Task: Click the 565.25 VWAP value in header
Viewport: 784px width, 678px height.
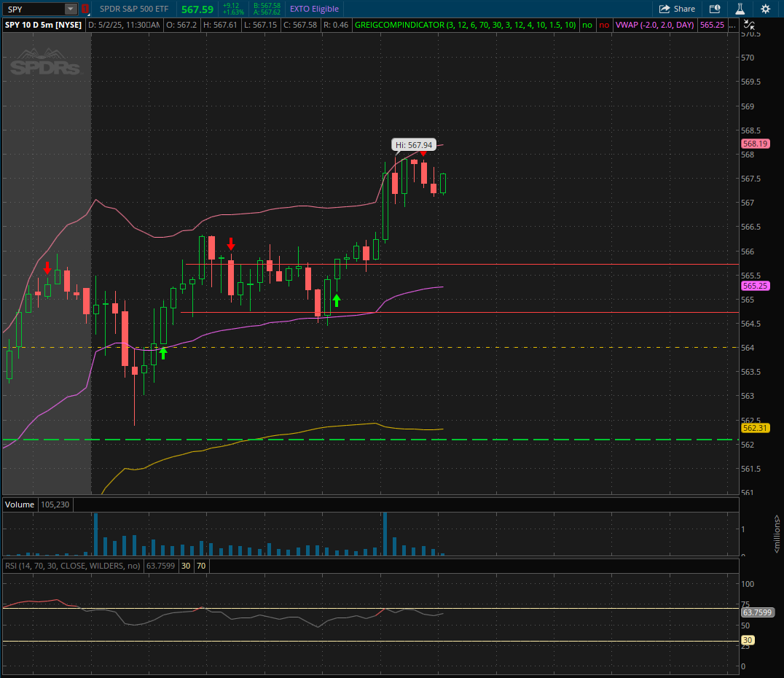Action: pos(712,25)
